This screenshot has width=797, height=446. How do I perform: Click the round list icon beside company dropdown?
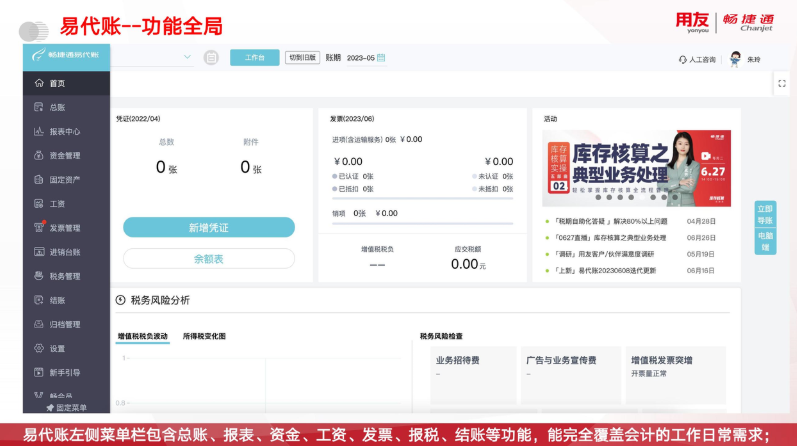pyautogui.click(x=211, y=57)
